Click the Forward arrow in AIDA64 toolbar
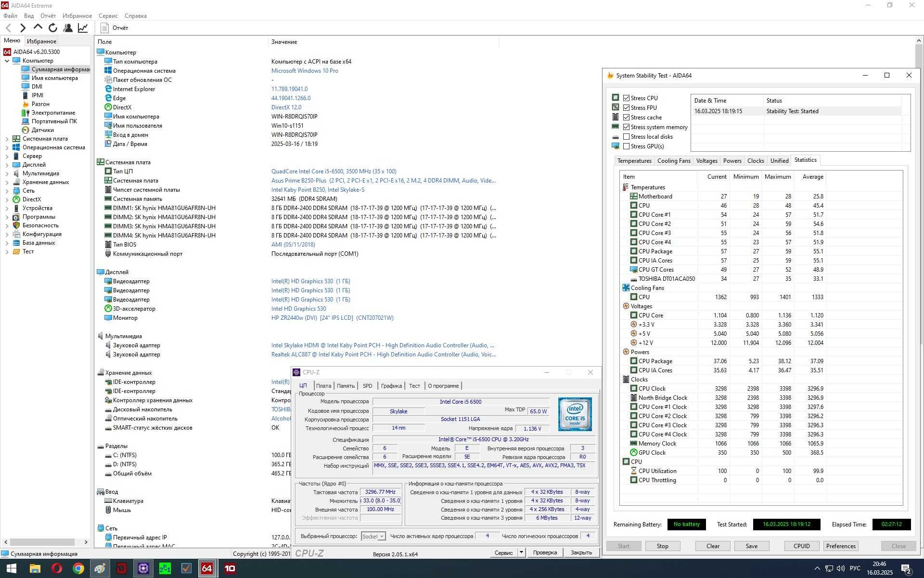924x578 pixels. click(x=23, y=28)
